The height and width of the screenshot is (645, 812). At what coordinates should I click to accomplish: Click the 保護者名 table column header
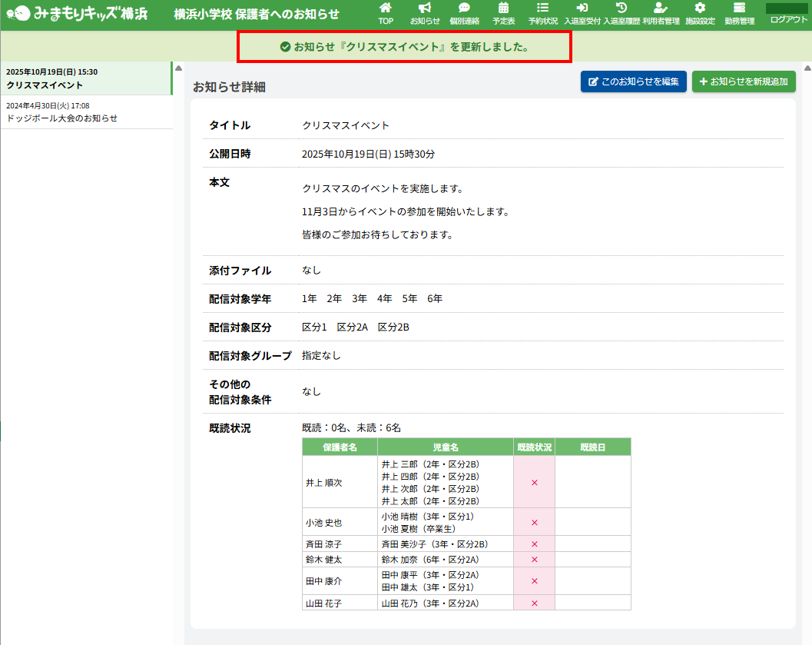point(340,447)
